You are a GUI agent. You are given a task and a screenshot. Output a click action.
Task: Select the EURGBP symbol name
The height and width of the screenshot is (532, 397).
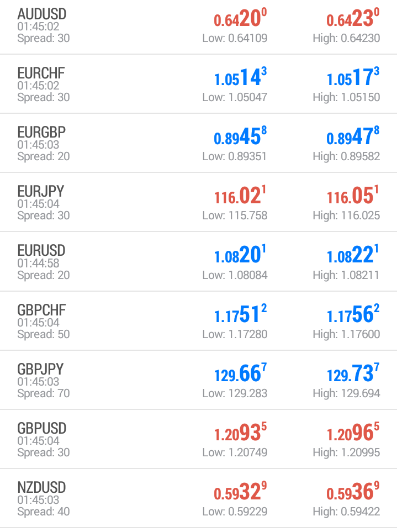point(41,132)
